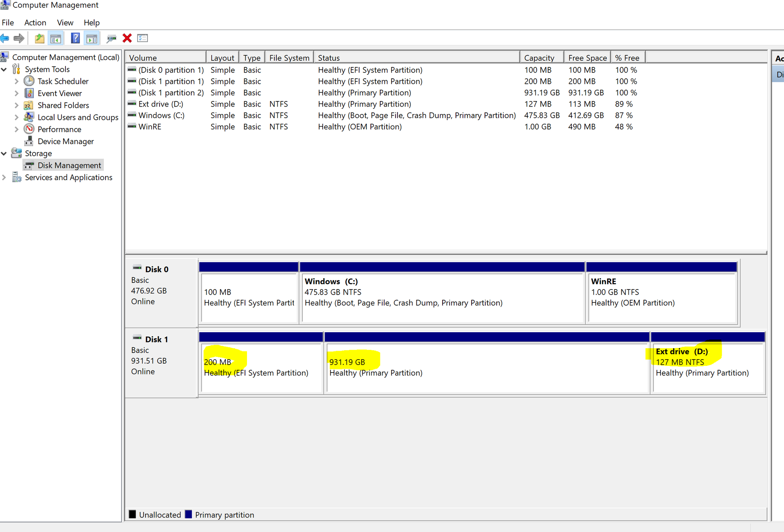This screenshot has width=784, height=532.
Task: Click the Ext drive (D:) row icon
Action: [132, 104]
